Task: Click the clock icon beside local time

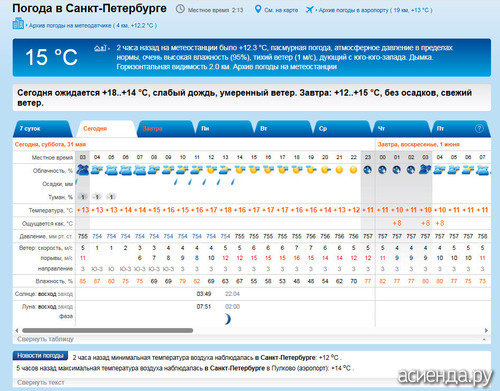Action: (180, 9)
